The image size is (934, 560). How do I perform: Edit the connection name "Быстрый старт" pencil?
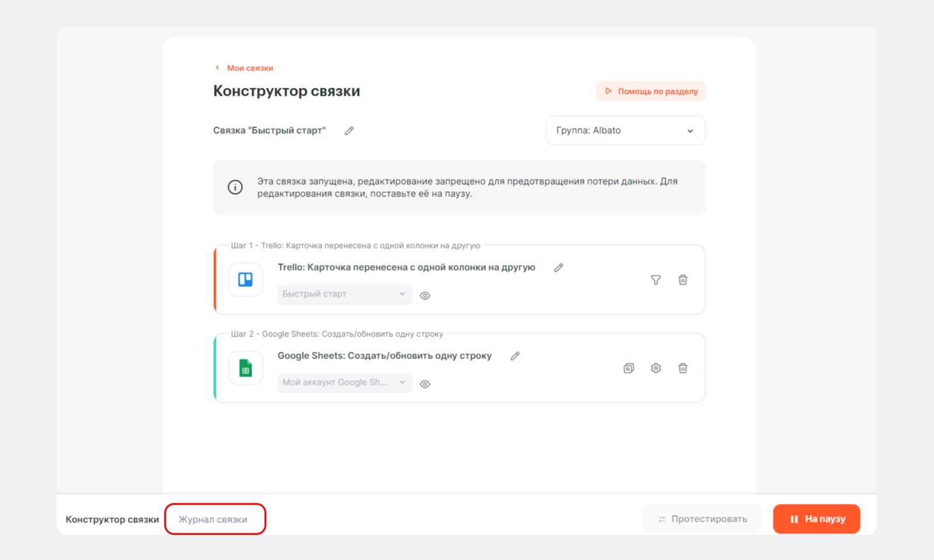point(349,131)
